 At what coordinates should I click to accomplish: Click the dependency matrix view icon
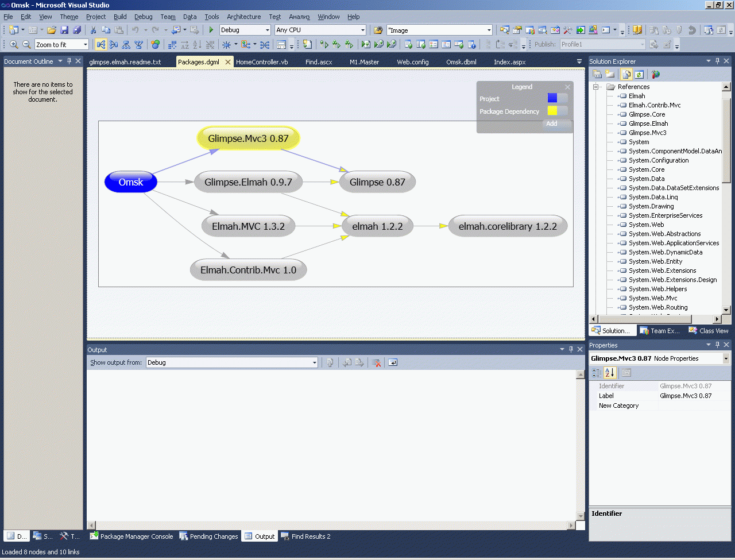[172, 44]
